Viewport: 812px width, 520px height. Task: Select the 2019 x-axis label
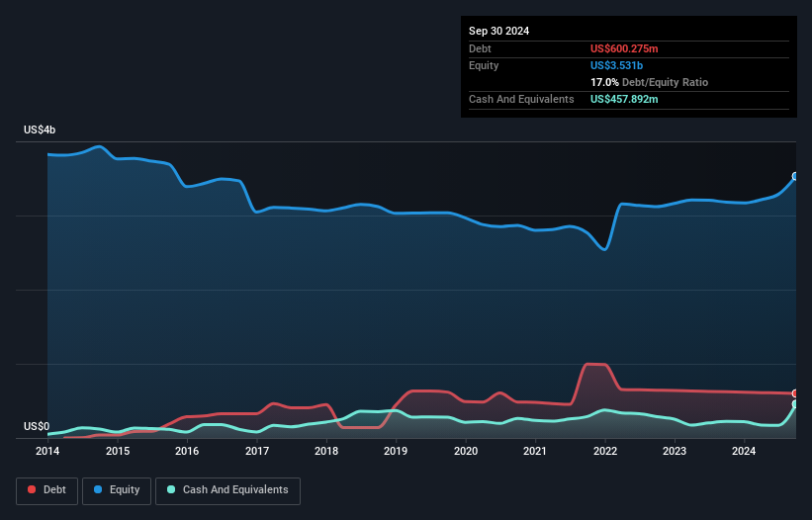click(x=396, y=451)
